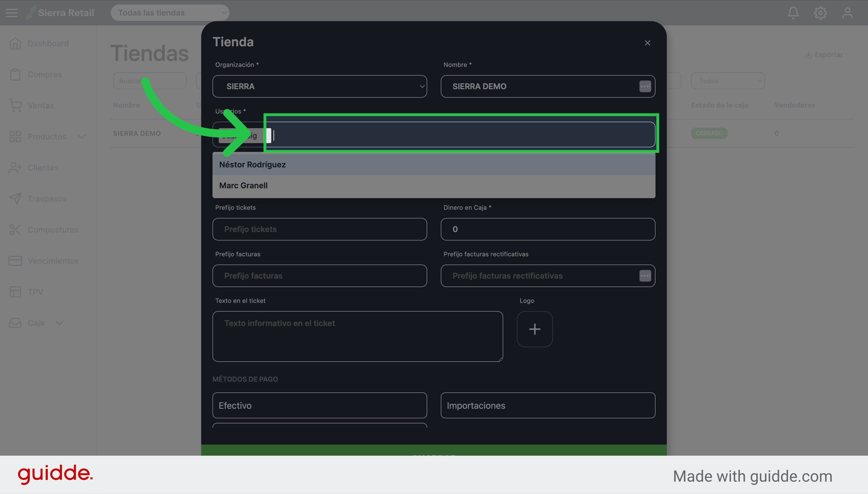Click the Logo upload plus icon

point(535,329)
